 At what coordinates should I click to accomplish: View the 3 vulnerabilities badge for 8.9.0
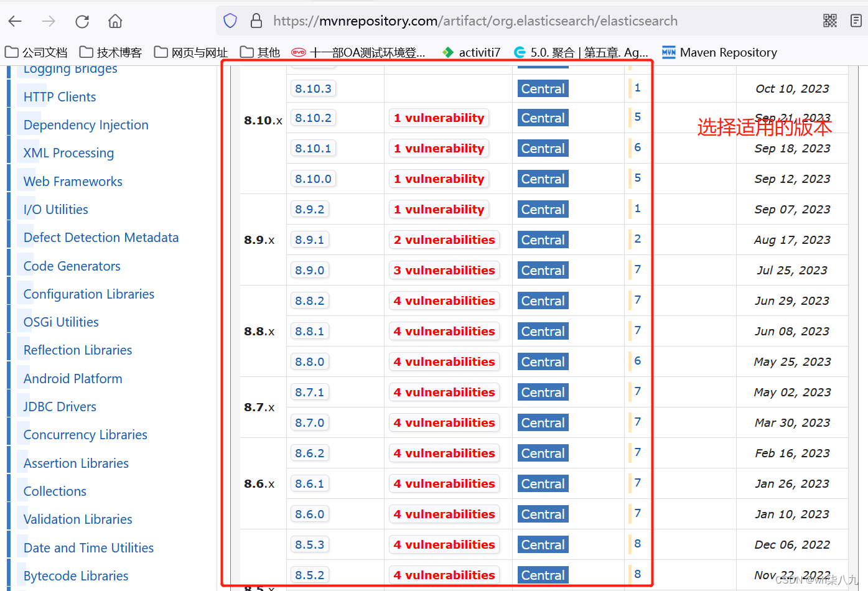(x=444, y=270)
